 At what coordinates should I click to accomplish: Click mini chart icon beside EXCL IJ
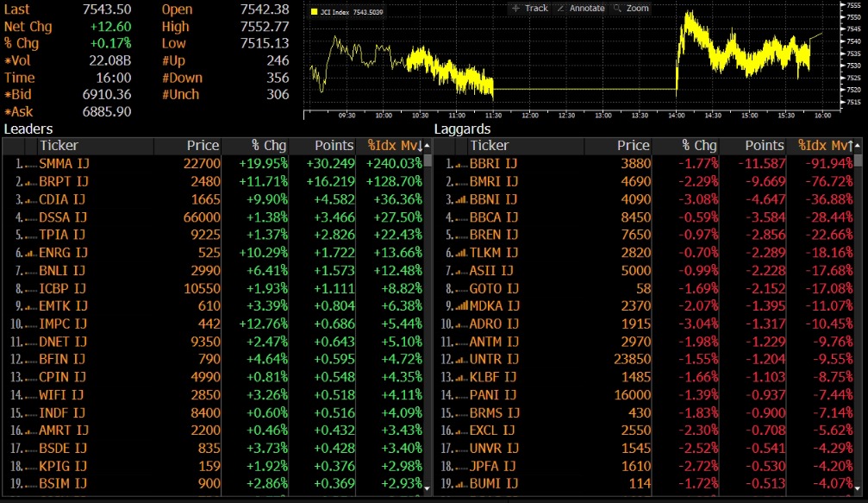462,431
